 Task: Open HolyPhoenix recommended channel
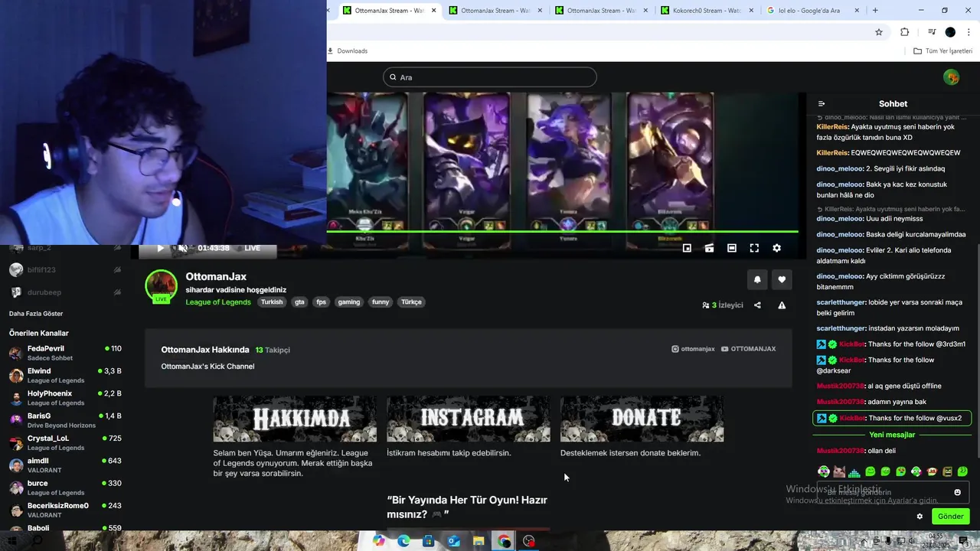pos(65,398)
